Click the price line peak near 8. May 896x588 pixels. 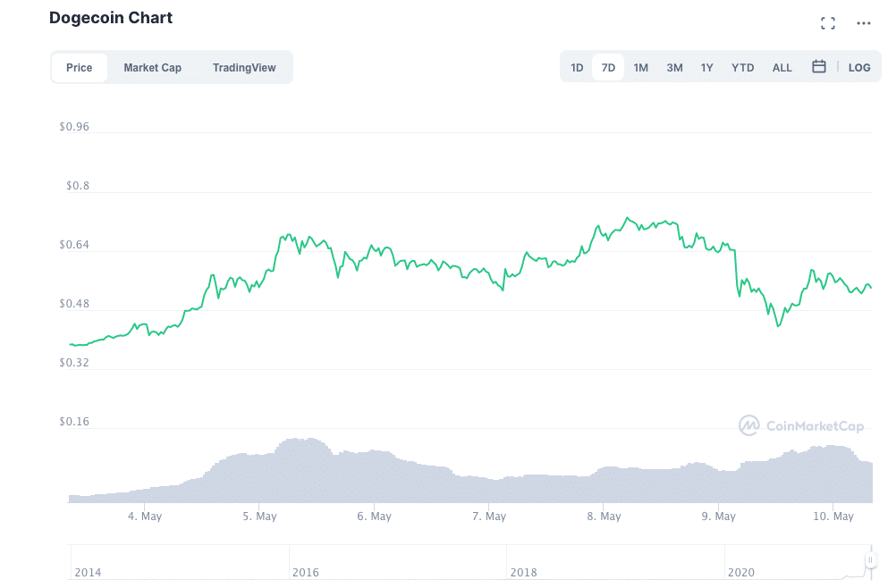point(627,217)
